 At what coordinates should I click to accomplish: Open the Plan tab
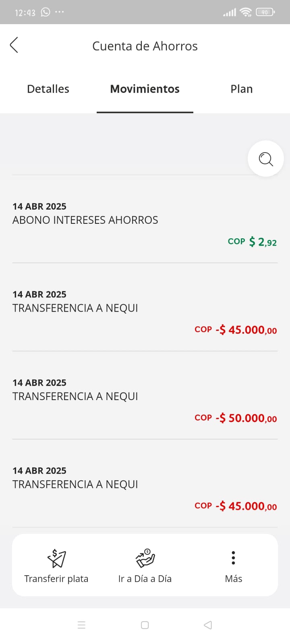242,89
